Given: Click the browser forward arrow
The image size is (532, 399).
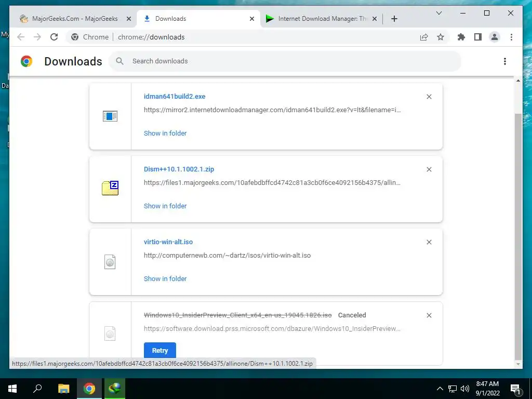Looking at the screenshot, I should tap(37, 37).
